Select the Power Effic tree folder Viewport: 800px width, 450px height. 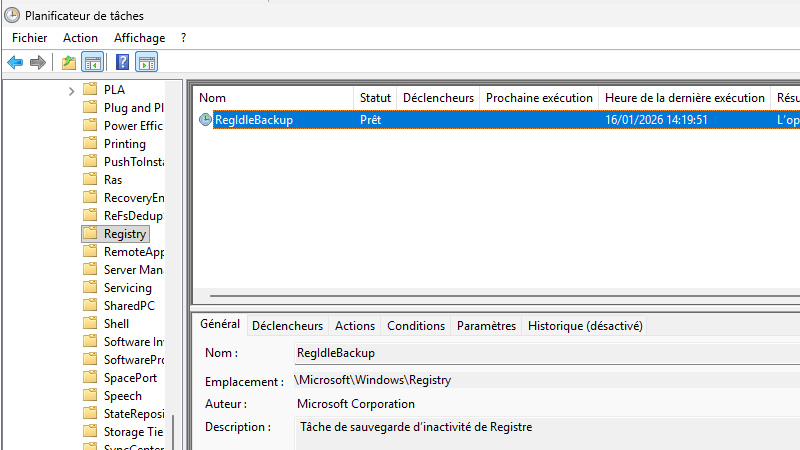coord(133,126)
